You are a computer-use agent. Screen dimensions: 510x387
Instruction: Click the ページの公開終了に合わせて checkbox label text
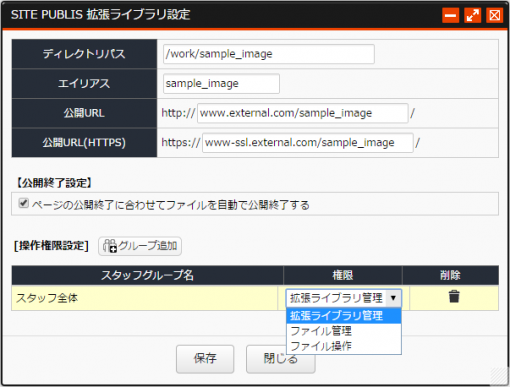pyautogui.click(x=171, y=205)
